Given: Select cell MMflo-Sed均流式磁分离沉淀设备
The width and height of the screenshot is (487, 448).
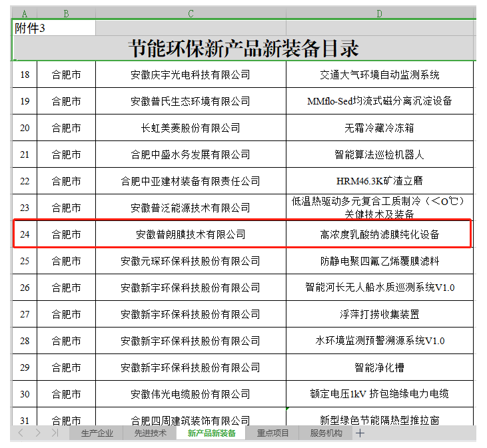Looking at the screenshot, I should pyautogui.click(x=380, y=101).
